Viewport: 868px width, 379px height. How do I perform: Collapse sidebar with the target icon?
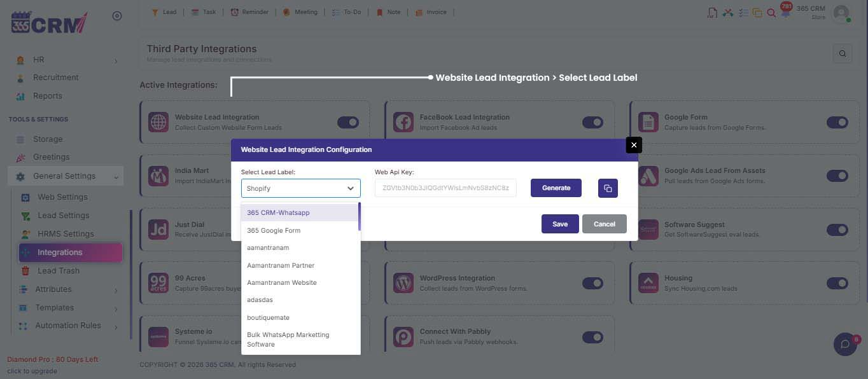[x=117, y=16]
